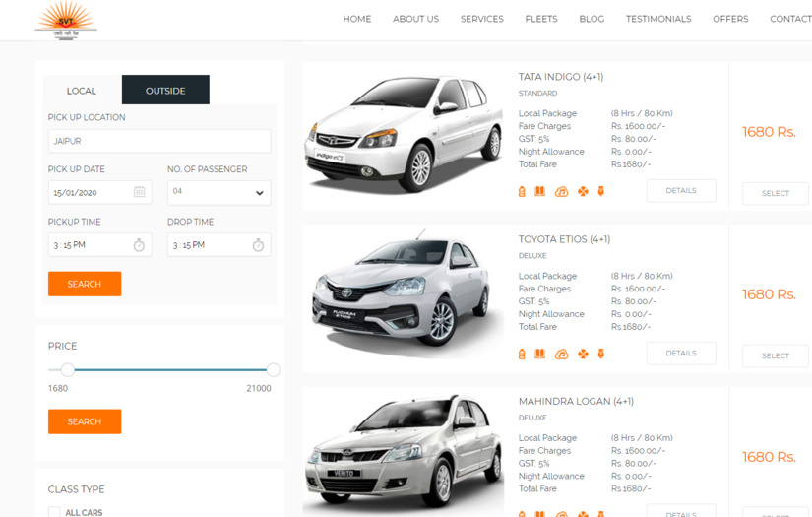
Task: Click the maximum price slider handle at 21000
Action: (274, 370)
